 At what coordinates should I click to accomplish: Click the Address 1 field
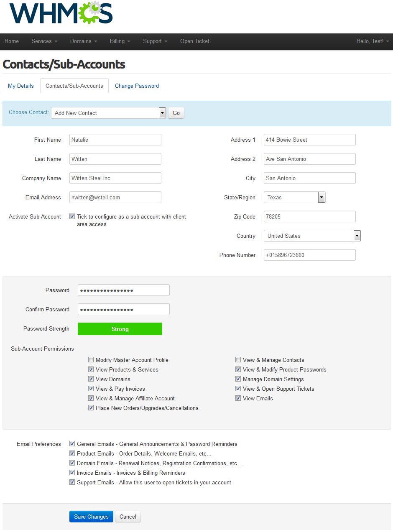(x=310, y=140)
